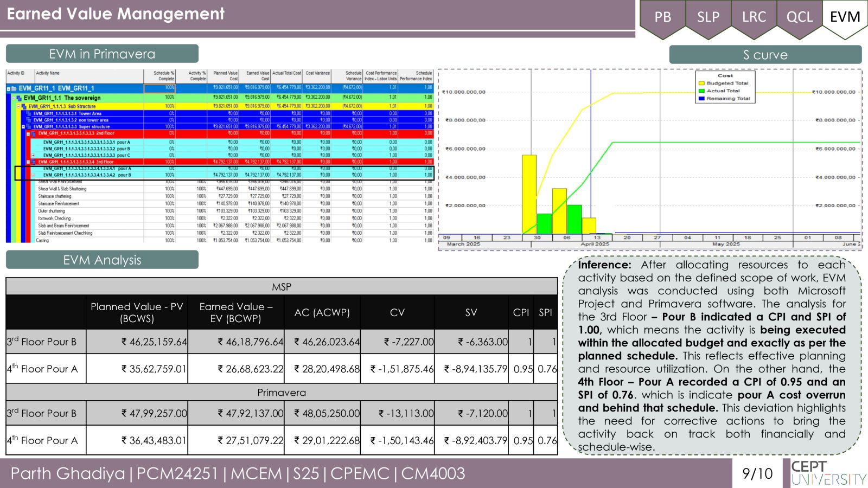The height and width of the screenshot is (488, 868).
Task: Click the 'April 2025' timescale label
Action: pyautogui.click(x=595, y=245)
